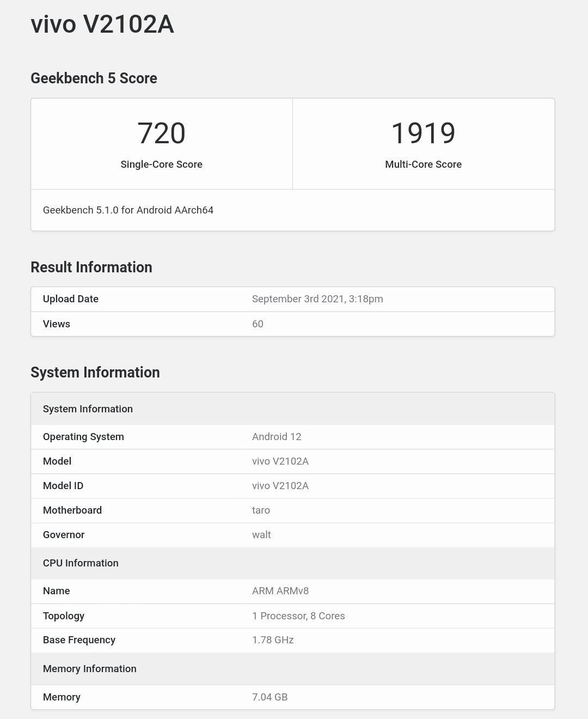Click the vivo V2102A page title
This screenshot has width=588, height=719.
pos(102,25)
